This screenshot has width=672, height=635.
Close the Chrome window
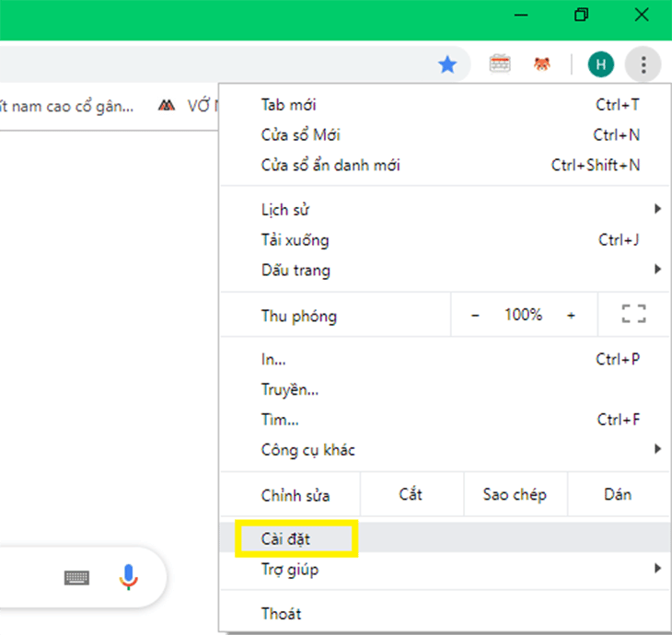click(x=642, y=16)
